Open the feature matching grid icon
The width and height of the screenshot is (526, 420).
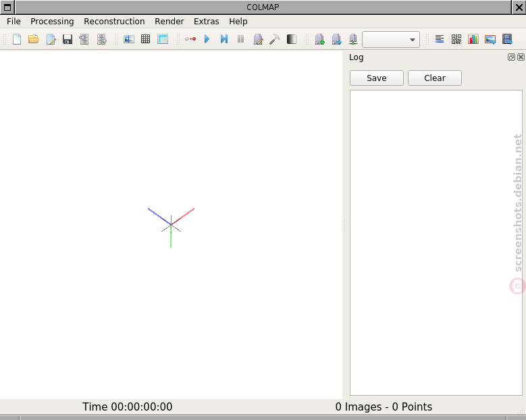point(146,39)
